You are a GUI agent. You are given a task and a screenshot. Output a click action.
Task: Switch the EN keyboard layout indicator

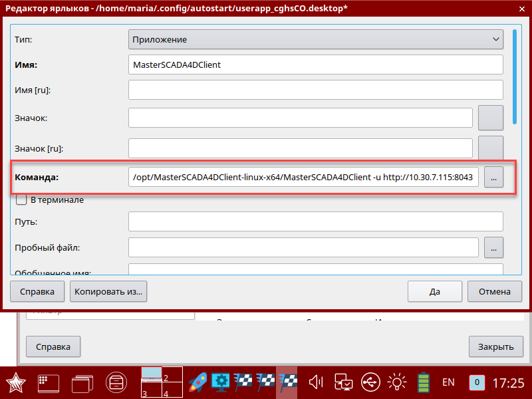(x=448, y=382)
